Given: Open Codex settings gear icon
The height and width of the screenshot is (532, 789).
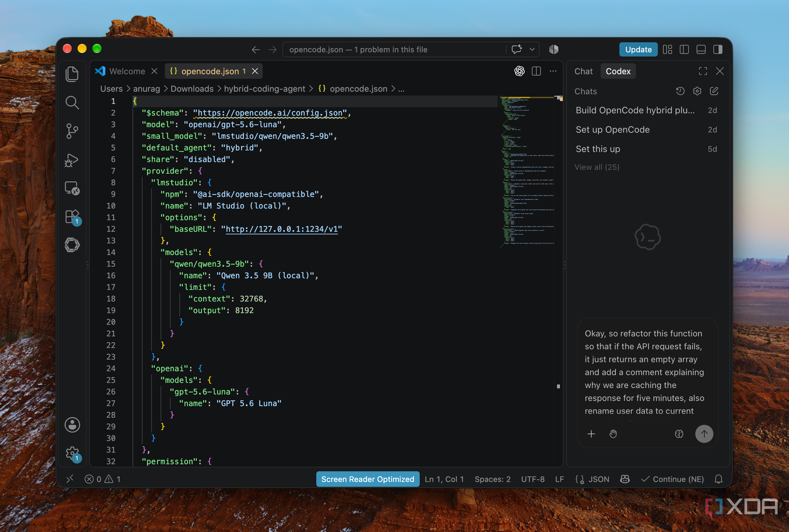Looking at the screenshot, I should pos(697,91).
